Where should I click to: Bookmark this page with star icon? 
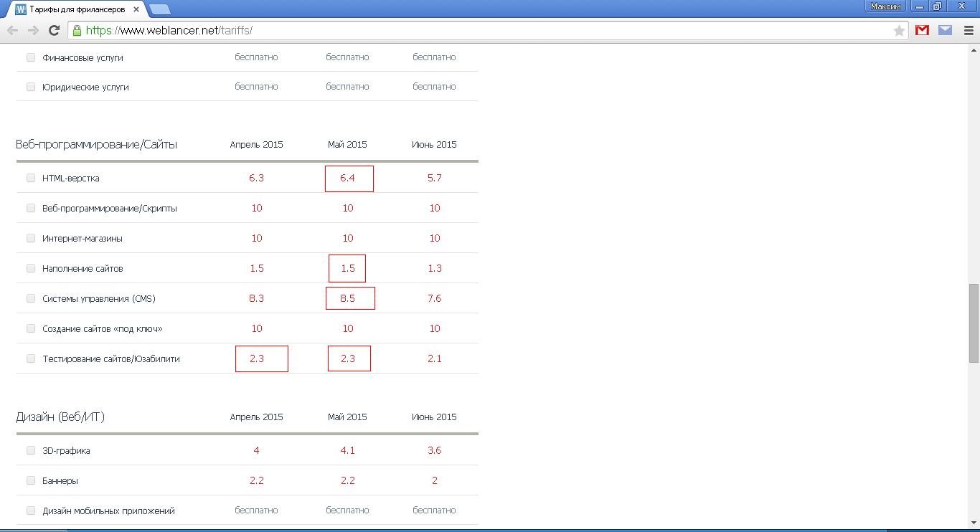899,30
